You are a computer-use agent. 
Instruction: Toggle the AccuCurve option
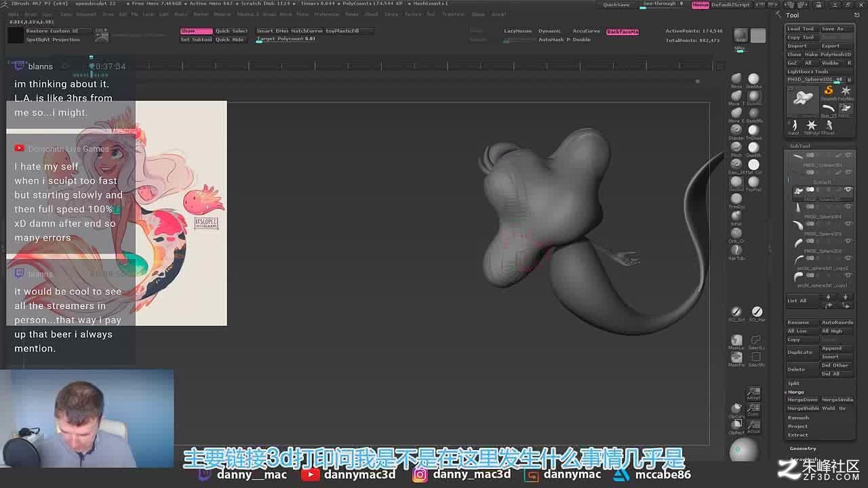coord(586,31)
